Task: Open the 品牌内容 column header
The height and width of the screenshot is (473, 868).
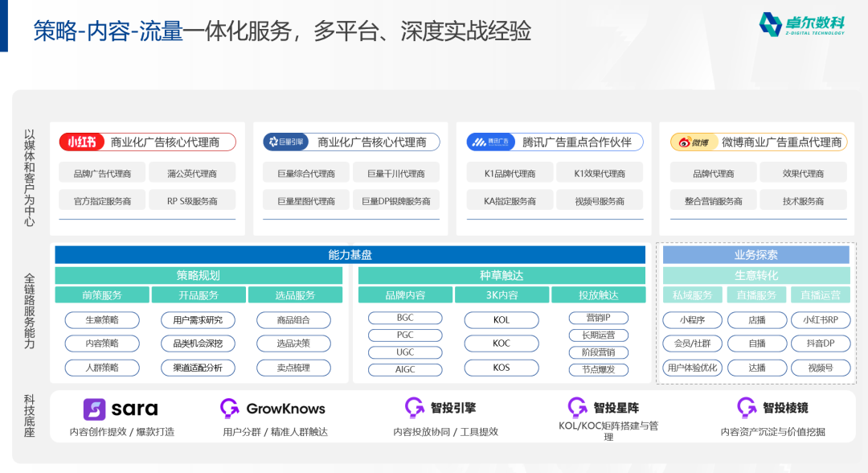Action: (x=405, y=295)
